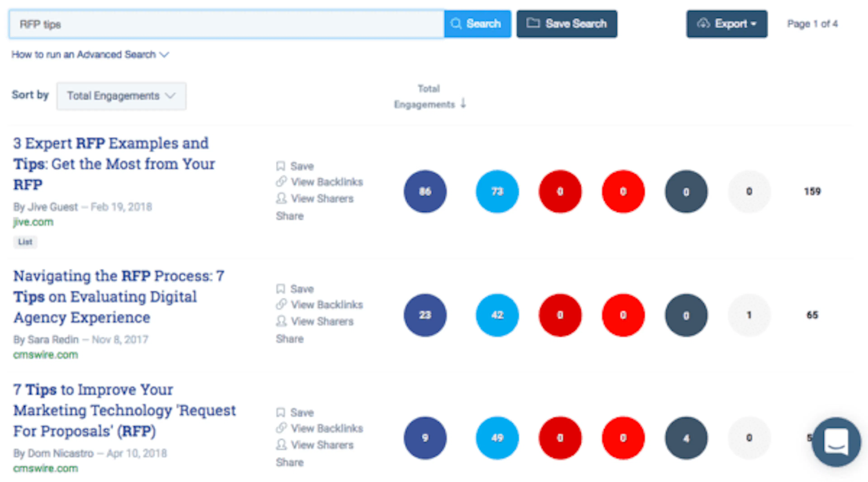Image resolution: width=868 pixels, height=482 pixels.
Task: Click Share for the second article
Action: (x=289, y=339)
